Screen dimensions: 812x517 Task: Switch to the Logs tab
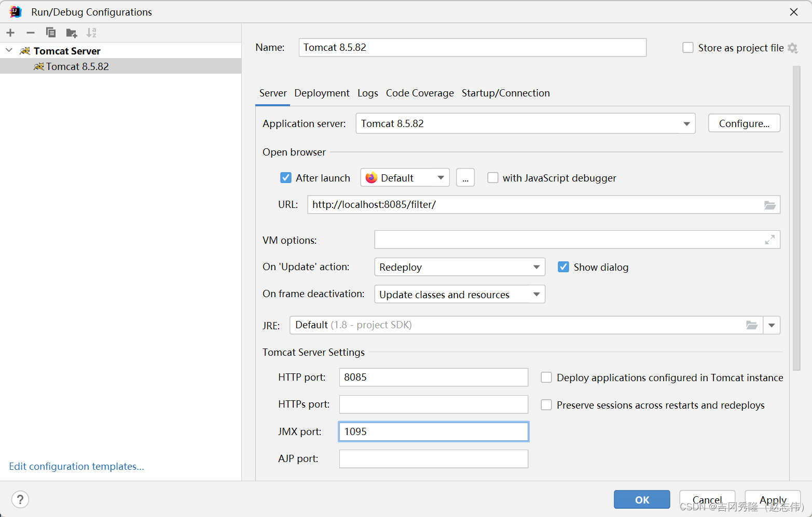point(368,93)
